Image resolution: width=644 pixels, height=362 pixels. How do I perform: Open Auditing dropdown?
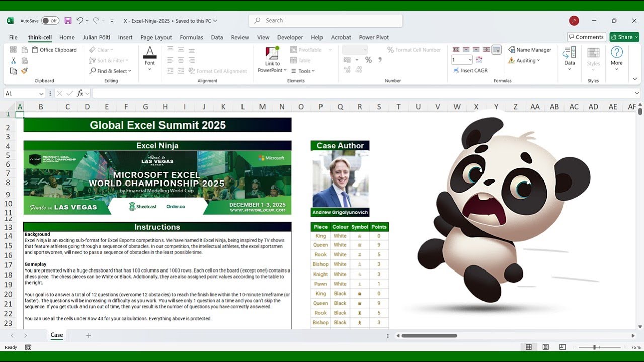(x=524, y=61)
